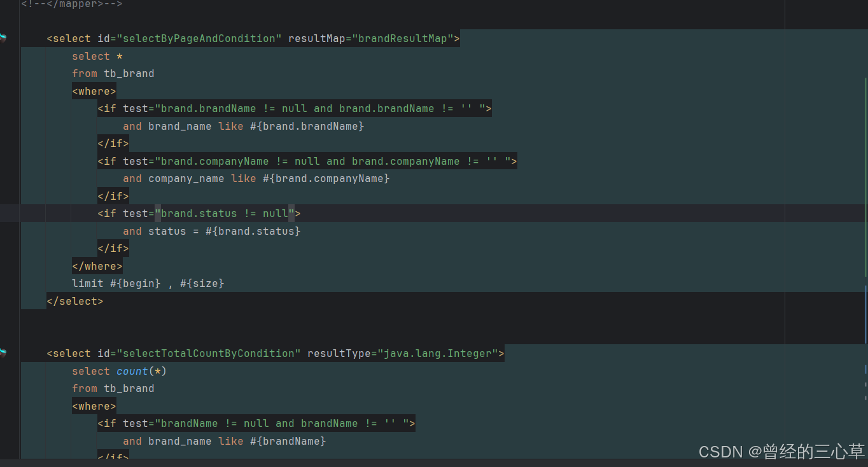Click the if test "brandName != null and brandName != ''"
This screenshot has width=868, height=467.
point(256,424)
